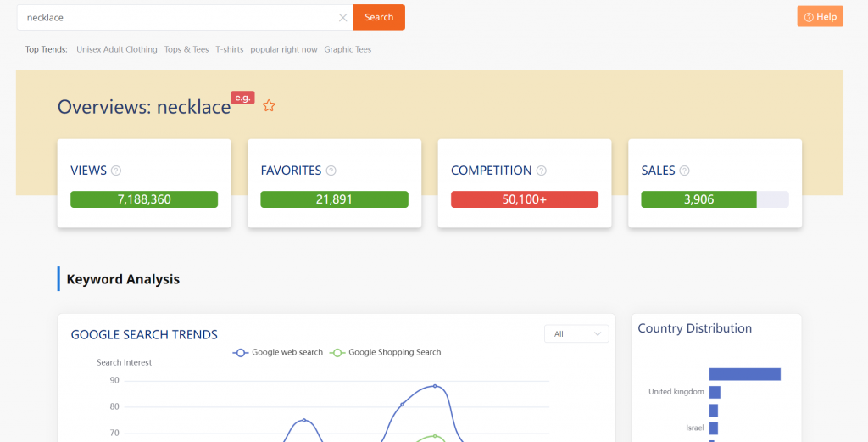Click the 50,100+ competition bar
868x442 pixels.
pyautogui.click(x=525, y=199)
